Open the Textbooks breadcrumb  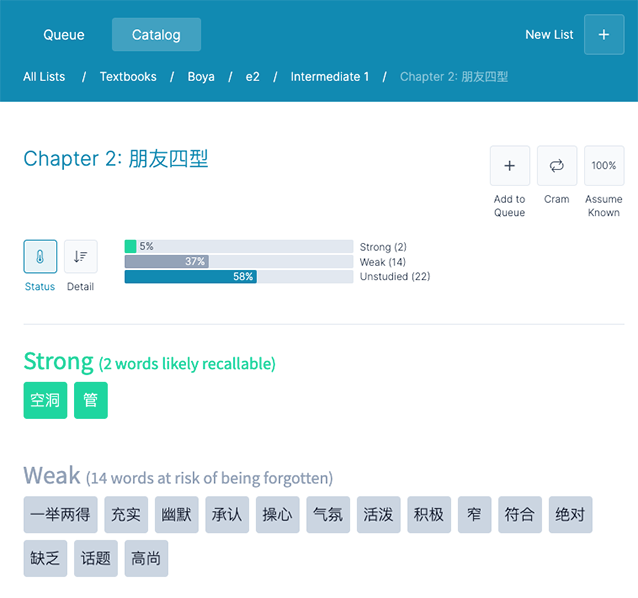128,76
